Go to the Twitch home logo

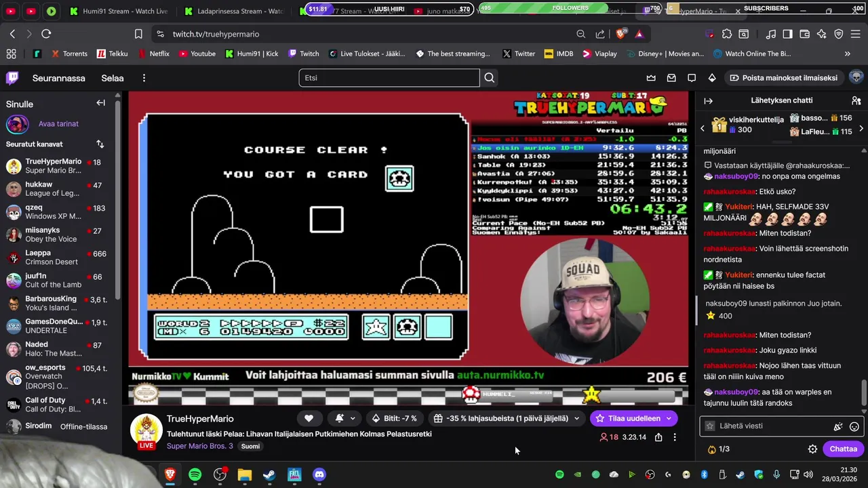pos(12,78)
